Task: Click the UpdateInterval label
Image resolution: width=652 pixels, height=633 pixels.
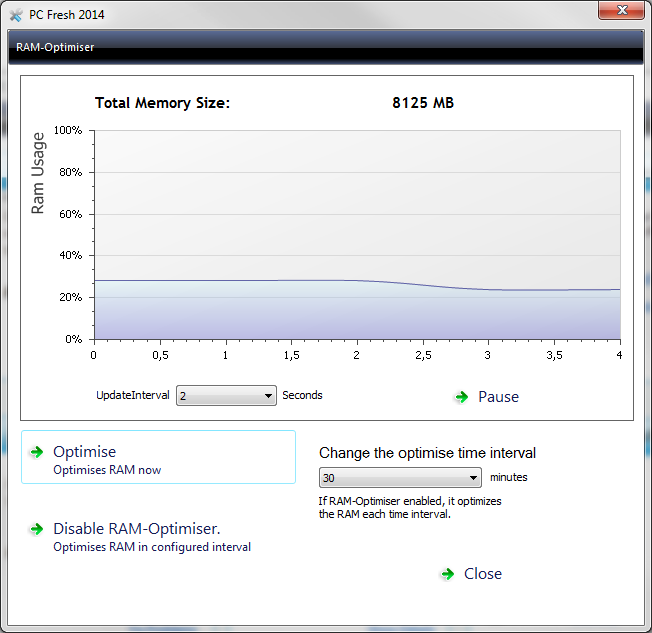Action: pos(133,395)
